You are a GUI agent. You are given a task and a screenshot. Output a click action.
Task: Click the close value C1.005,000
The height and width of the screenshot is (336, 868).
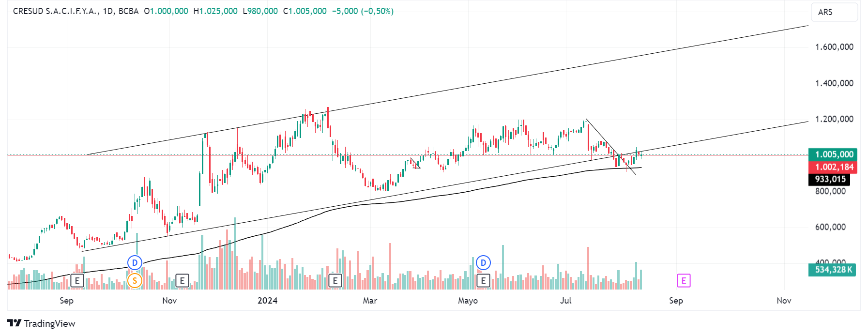point(305,11)
